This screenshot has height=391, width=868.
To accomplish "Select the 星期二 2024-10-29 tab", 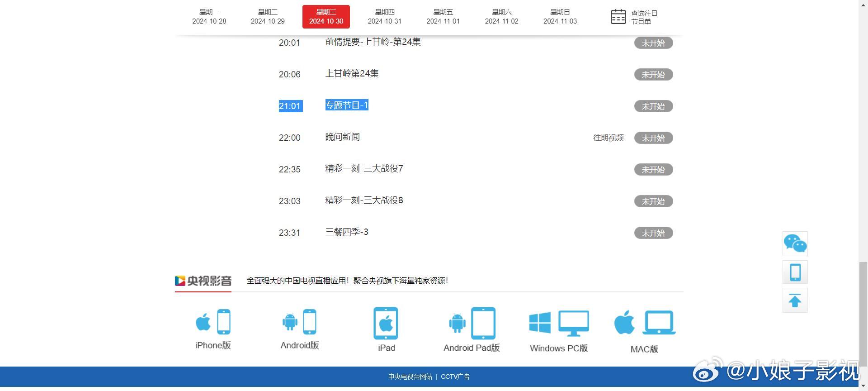I will [268, 17].
